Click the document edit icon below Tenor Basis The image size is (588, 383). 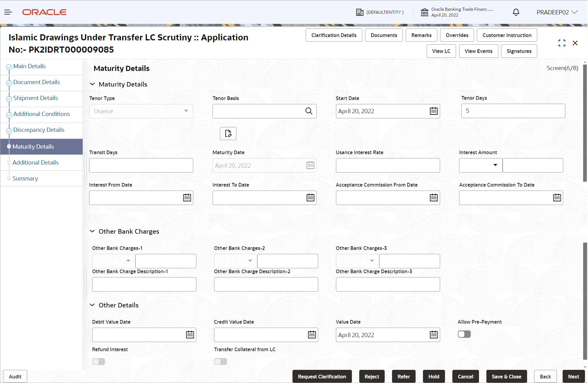228,133
